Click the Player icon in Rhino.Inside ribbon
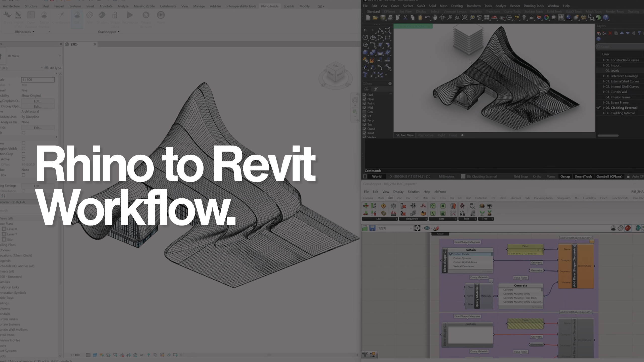Viewport: 644px width, 362px height. 161,14
